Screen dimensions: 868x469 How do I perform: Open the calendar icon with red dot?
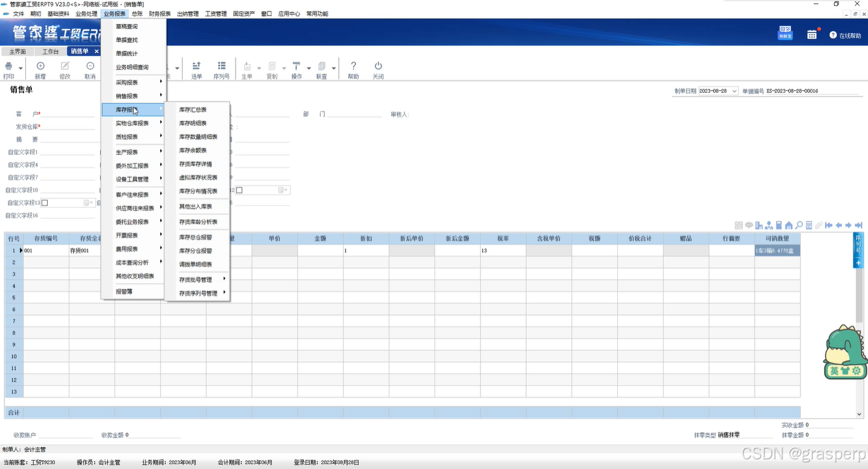coord(813,34)
